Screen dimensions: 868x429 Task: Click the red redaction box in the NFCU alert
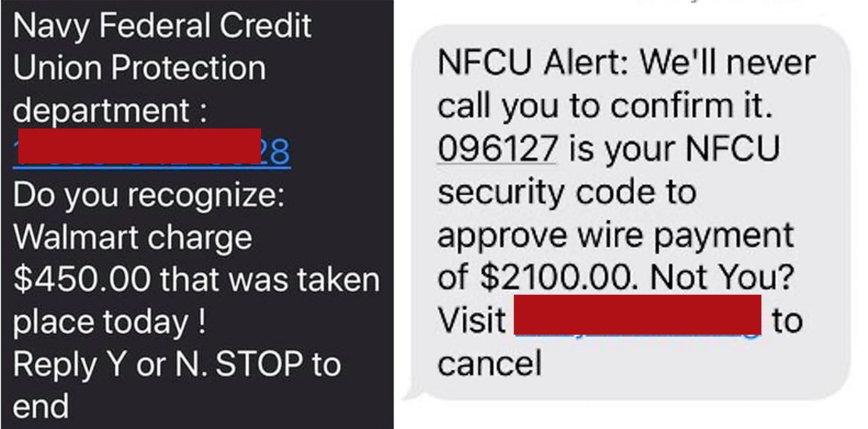[637, 314]
